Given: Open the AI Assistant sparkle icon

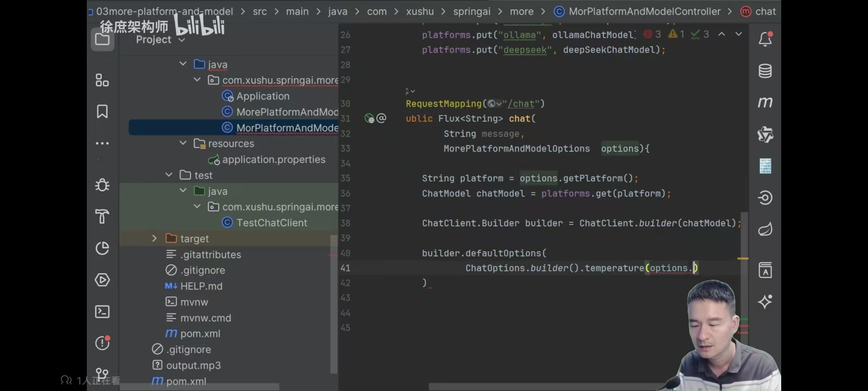Looking at the screenshot, I should point(765,301).
